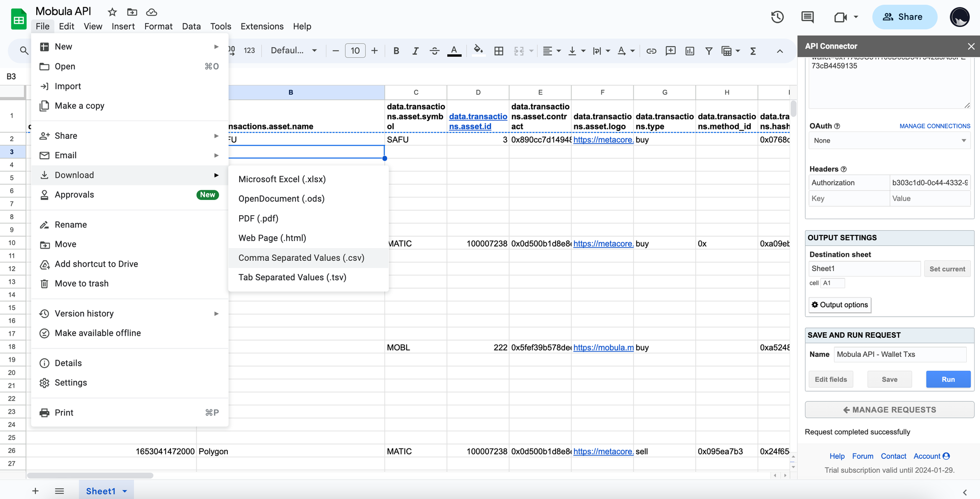Viewport: 980px width, 499px height.
Task: Check cloud save status icon
Action: 151,12
